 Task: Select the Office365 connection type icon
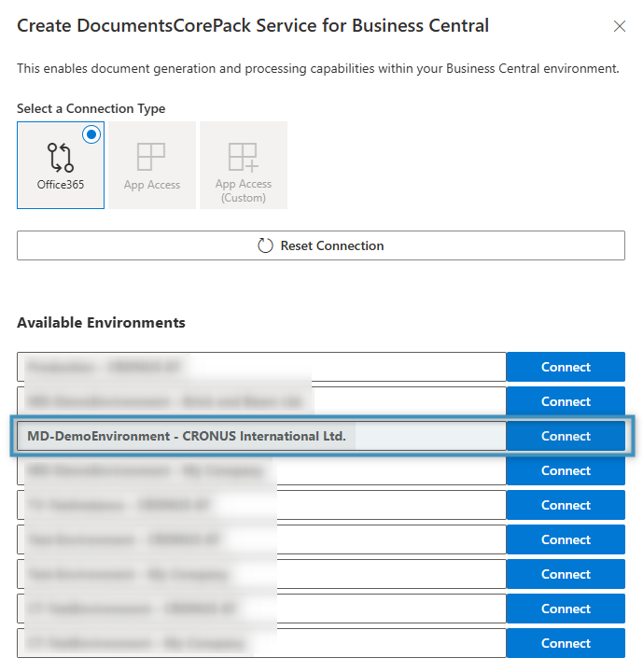pyautogui.click(x=61, y=158)
